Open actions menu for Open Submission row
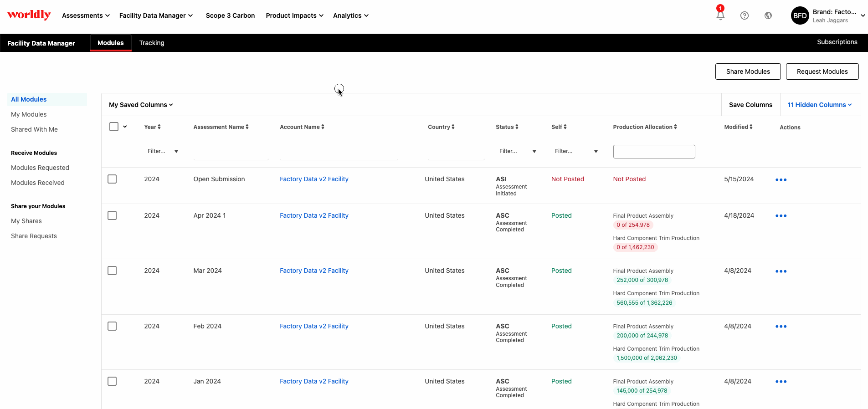868x409 pixels. pos(781,180)
